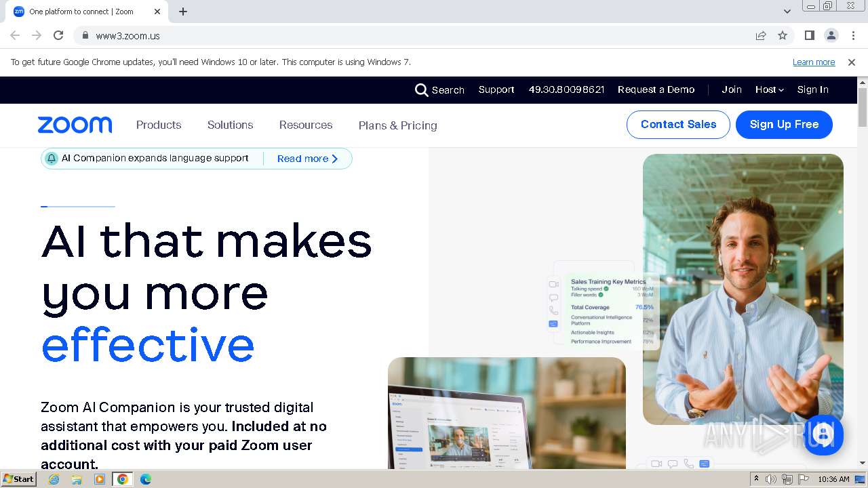Expand the Host dropdown
This screenshot has height=488, width=868.
click(x=770, y=89)
